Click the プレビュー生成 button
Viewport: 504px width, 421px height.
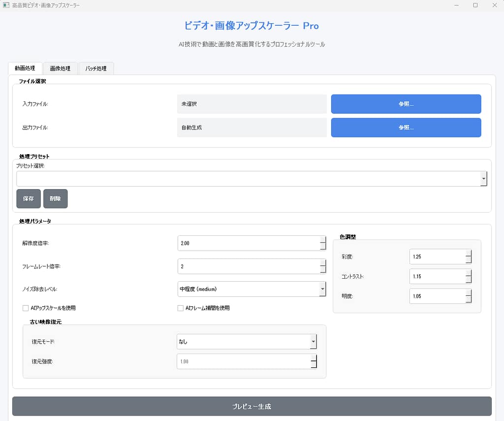[252, 406]
